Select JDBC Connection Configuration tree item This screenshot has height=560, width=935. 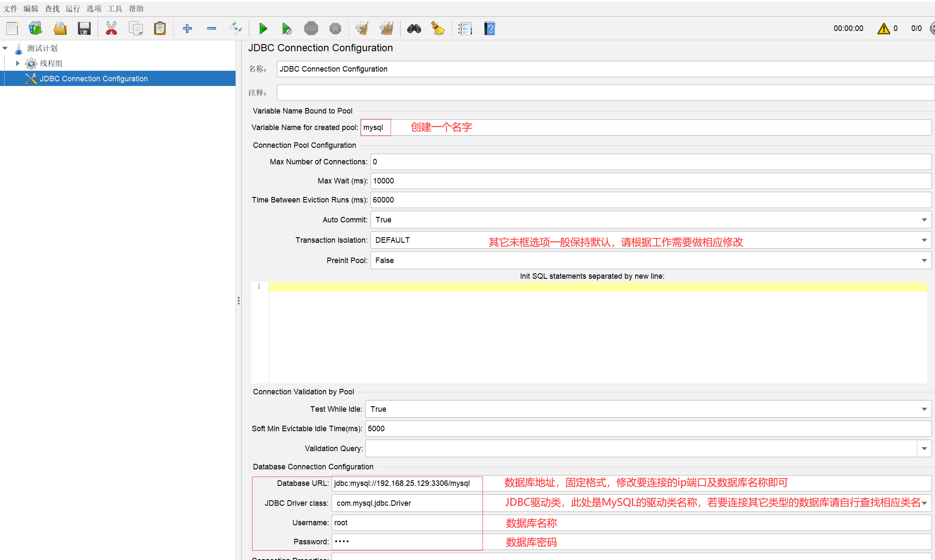click(x=93, y=79)
